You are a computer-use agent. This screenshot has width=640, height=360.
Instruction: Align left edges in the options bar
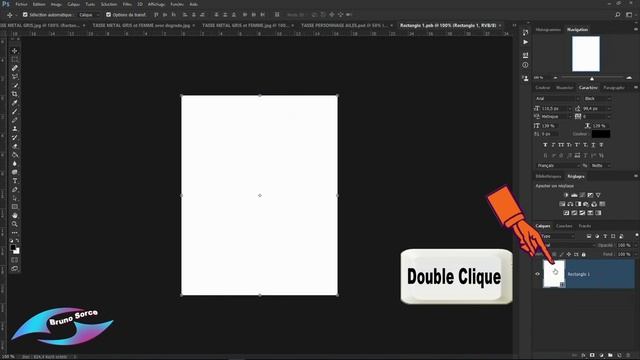click(x=185, y=15)
